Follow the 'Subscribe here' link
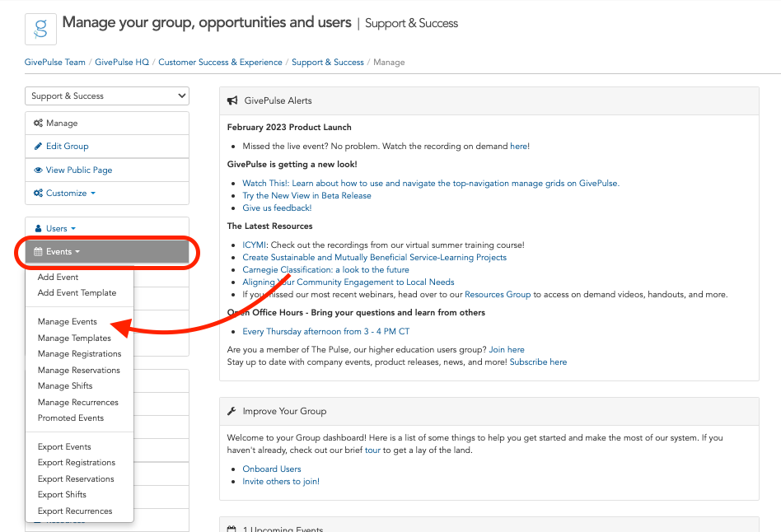This screenshot has width=781, height=532. click(538, 362)
